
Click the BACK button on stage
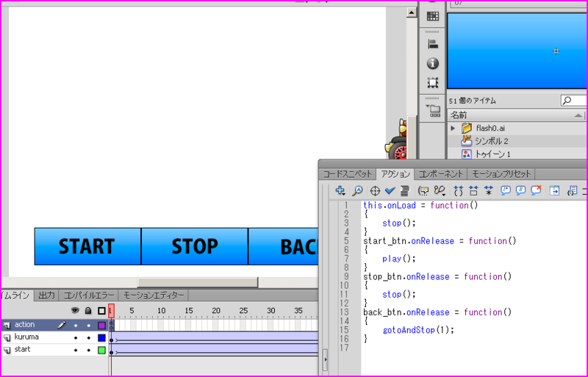(x=283, y=246)
